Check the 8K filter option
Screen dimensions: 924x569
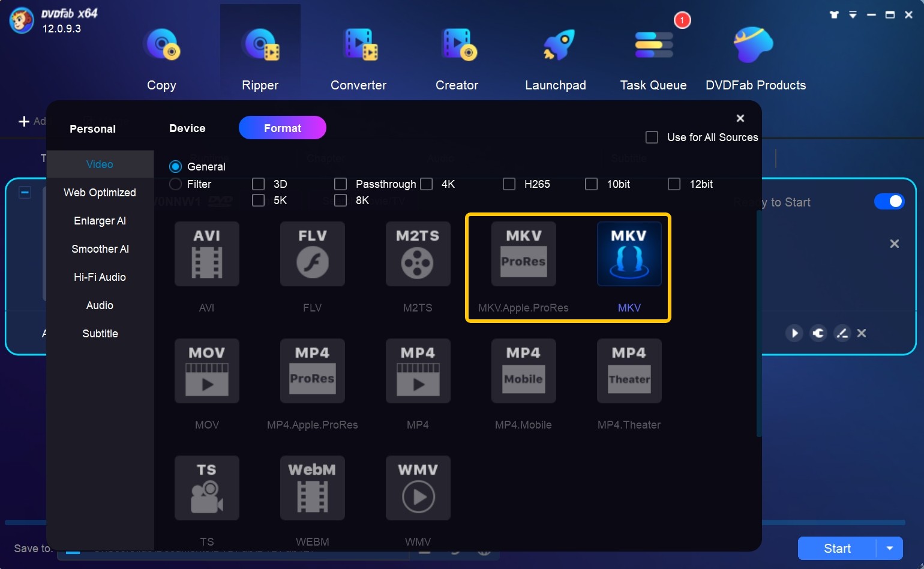340,200
